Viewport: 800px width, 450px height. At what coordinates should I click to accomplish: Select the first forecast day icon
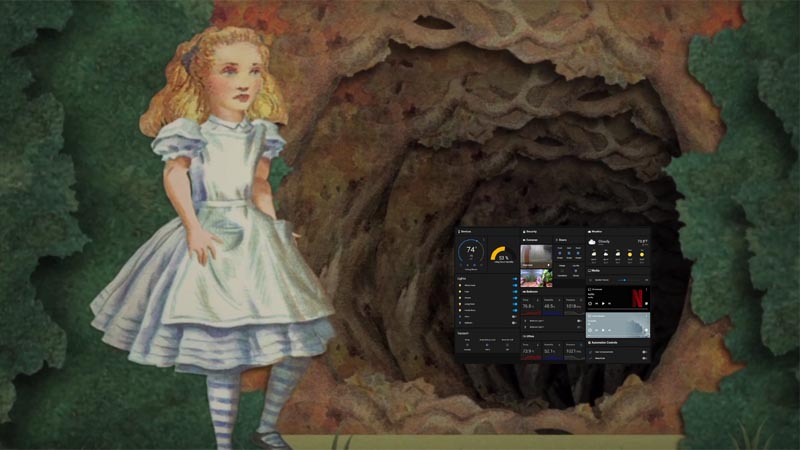594,254
